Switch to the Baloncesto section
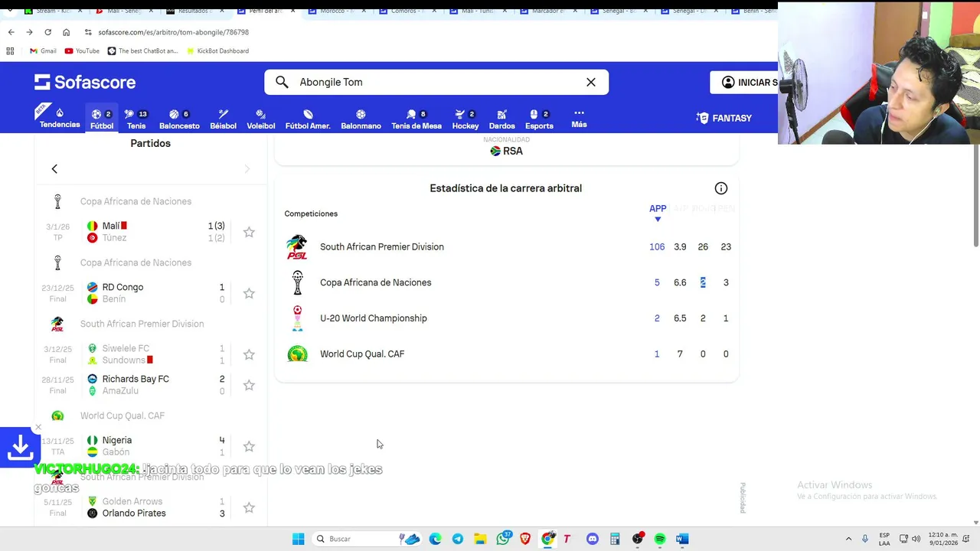 pos(179,119)
